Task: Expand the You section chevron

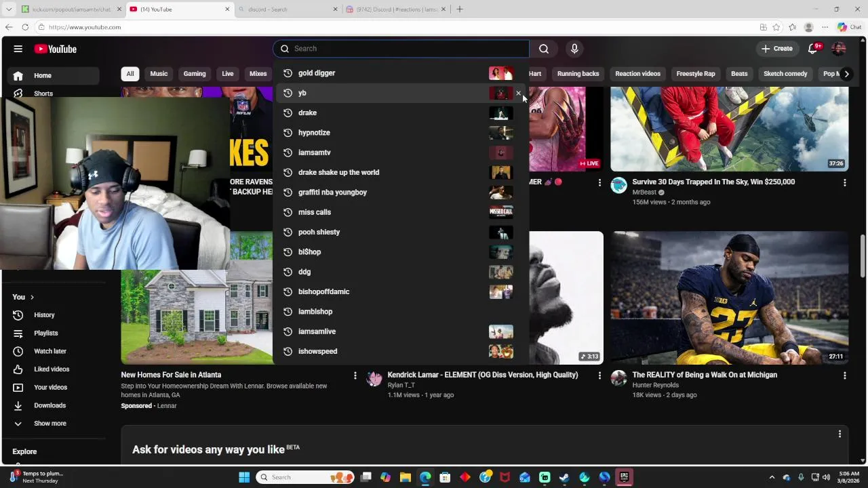Action: (x=32, y=297)
